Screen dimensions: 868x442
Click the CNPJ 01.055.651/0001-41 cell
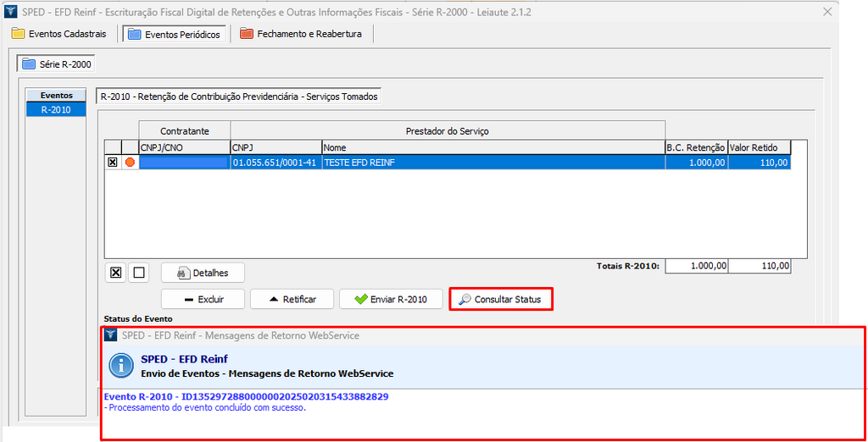275,163
